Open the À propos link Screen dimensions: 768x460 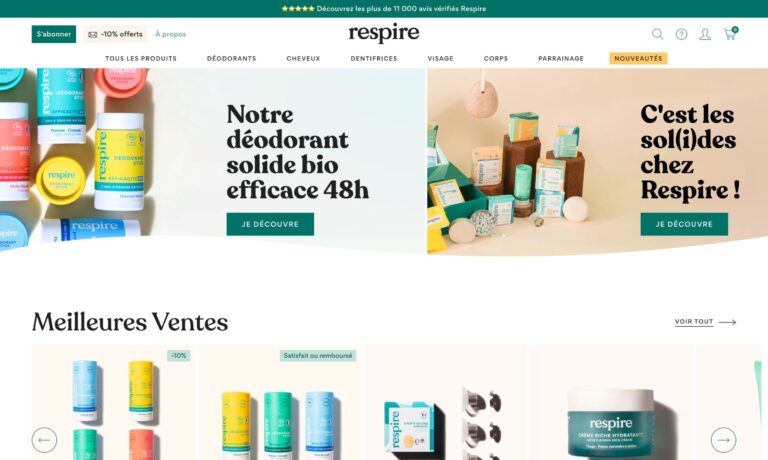170,34
